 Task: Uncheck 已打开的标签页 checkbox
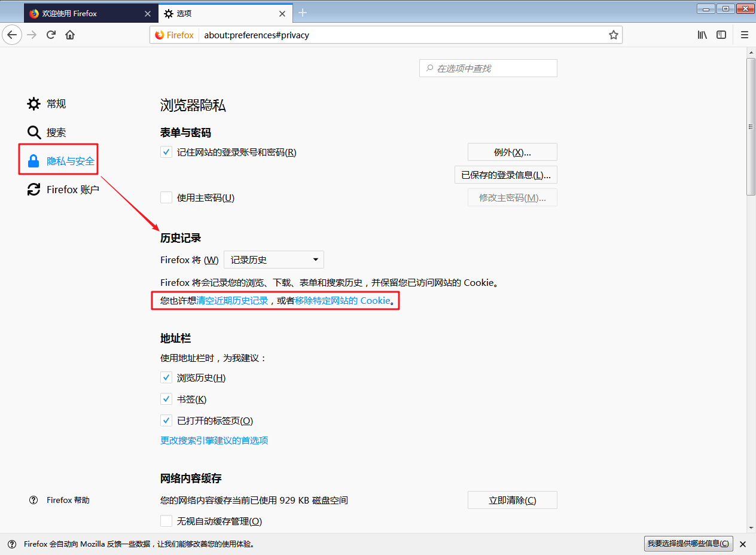tap(166, 420)
